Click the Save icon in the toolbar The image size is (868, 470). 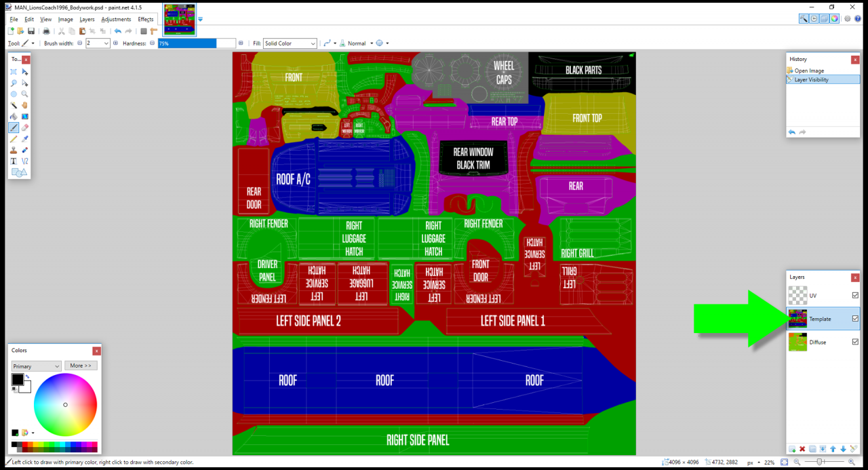coord(31,31)
